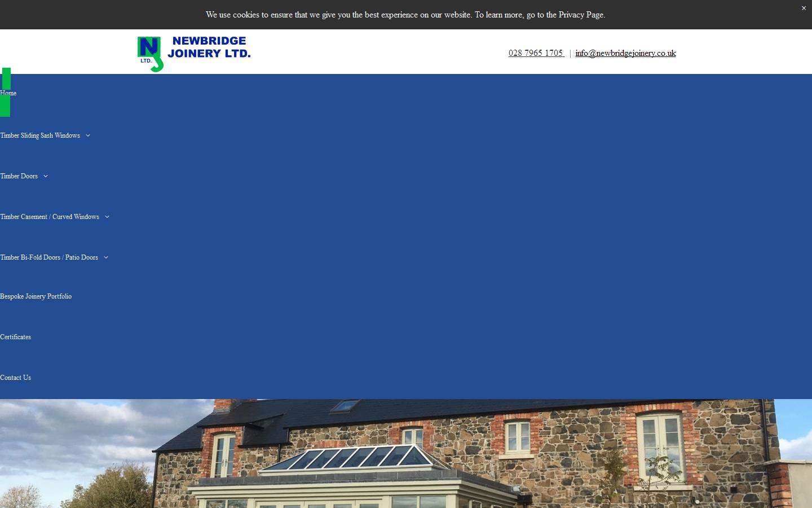Dismiss the cookie notice with the X
The image size is (812, 508).
point(804,8)
